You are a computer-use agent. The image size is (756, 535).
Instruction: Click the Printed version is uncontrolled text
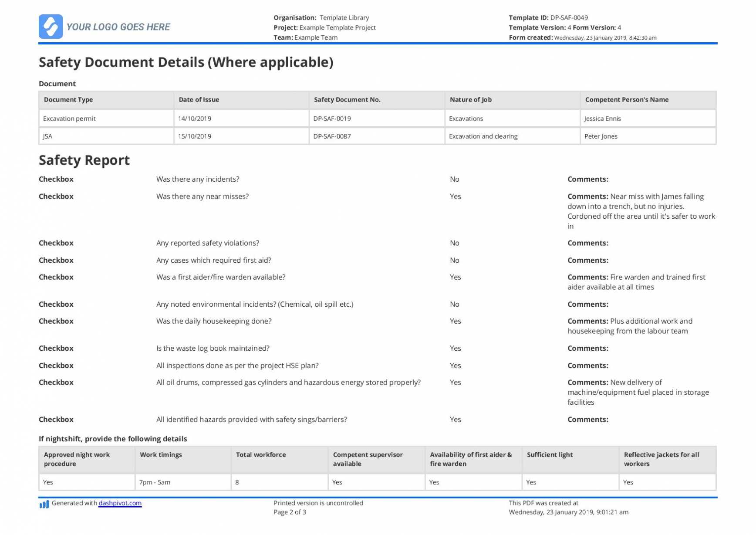click(x=318, y=503)
